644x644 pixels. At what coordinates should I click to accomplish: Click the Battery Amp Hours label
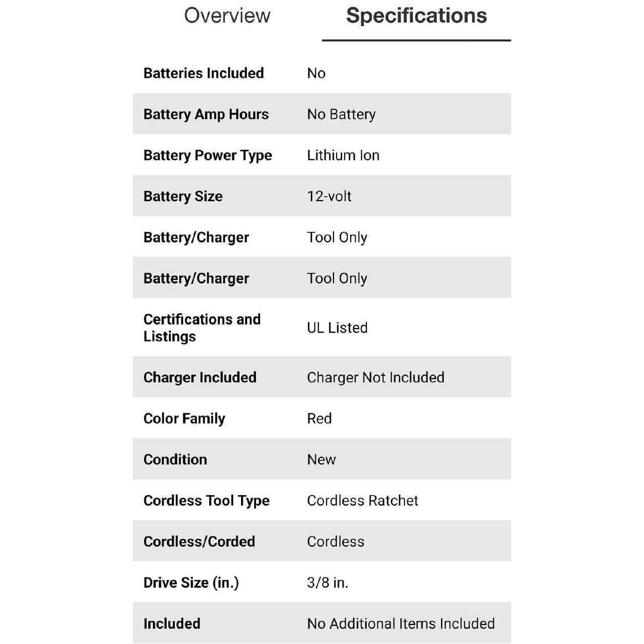click(206, 114)
